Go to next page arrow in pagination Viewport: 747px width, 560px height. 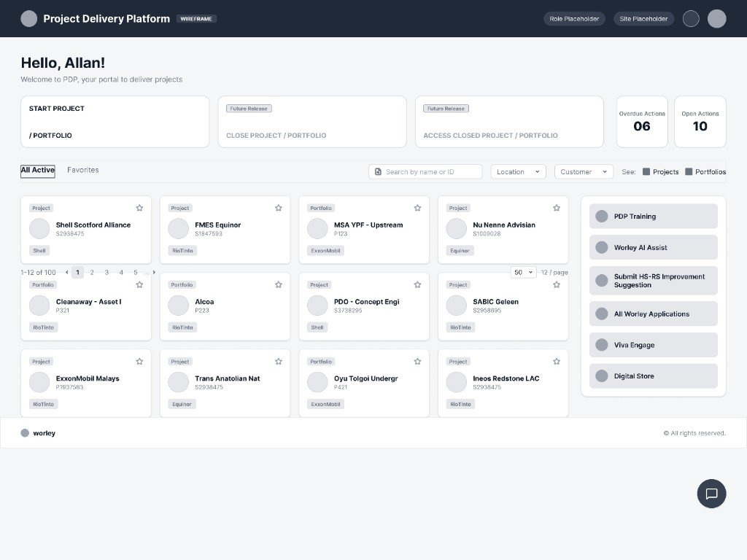coord(154,273)
